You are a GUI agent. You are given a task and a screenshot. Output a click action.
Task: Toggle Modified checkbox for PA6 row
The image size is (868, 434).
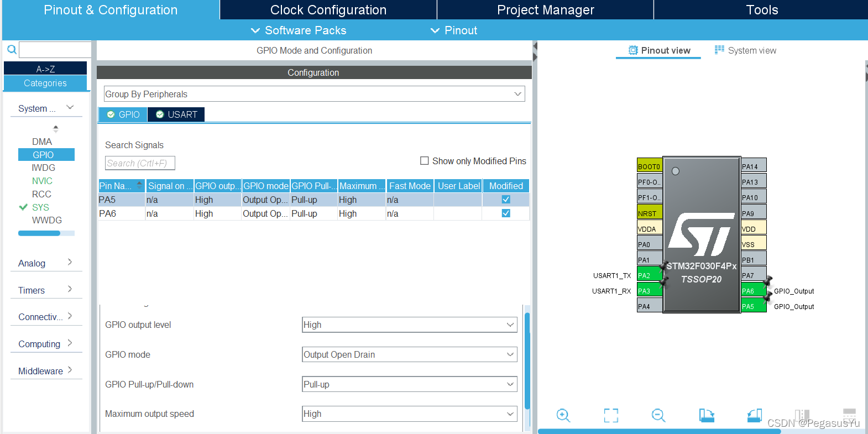pos(506,213)
